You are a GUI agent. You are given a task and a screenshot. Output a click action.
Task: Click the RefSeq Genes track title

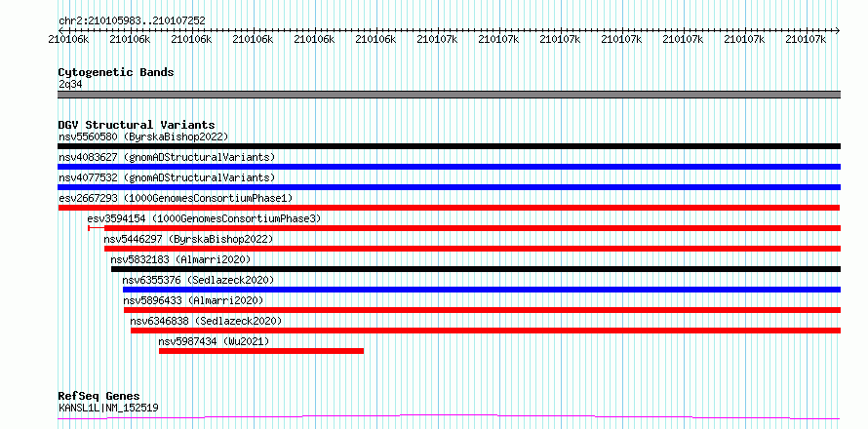(x=99, y=396)
